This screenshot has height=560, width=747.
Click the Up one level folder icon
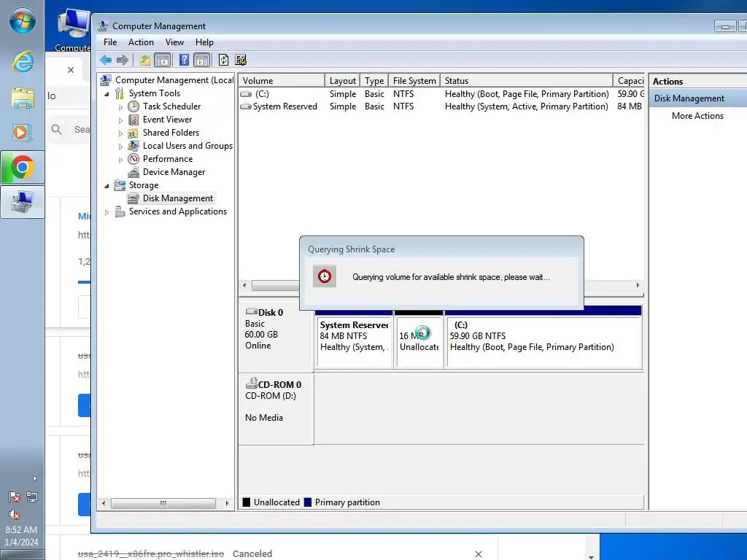click(145, 60)
